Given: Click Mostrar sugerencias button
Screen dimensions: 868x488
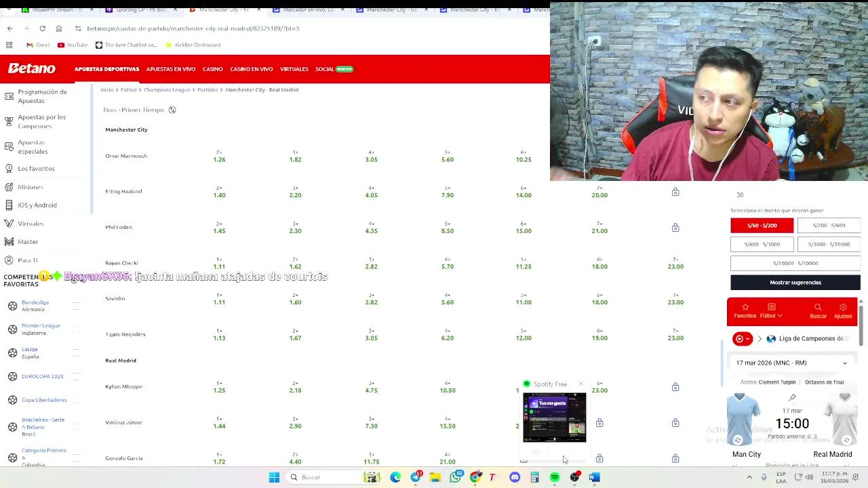Looking at the screenshot, I should [795, 283].
